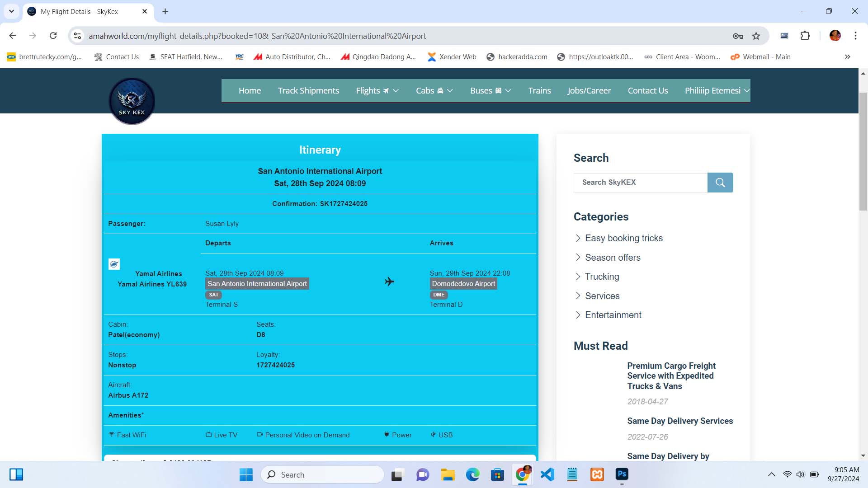The width and height of the screenshot is (868, 488).
Task: Click in the Search SkyKEX field
Action: [x=641, y=183]
